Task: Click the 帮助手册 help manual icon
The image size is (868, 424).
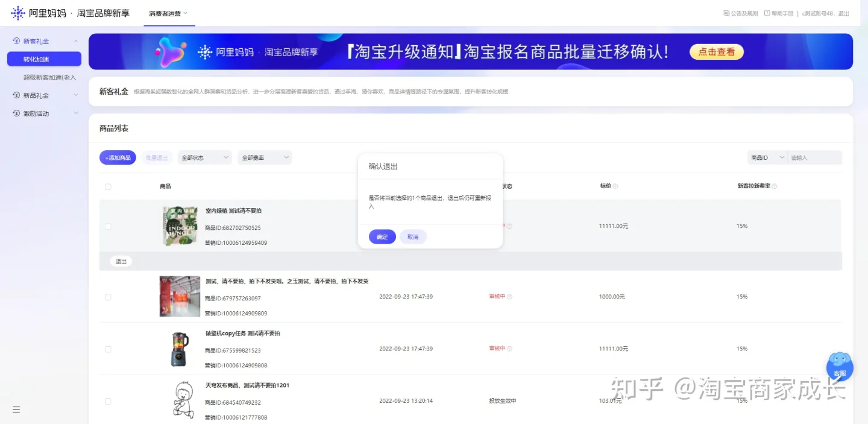Action: [767, 13]
